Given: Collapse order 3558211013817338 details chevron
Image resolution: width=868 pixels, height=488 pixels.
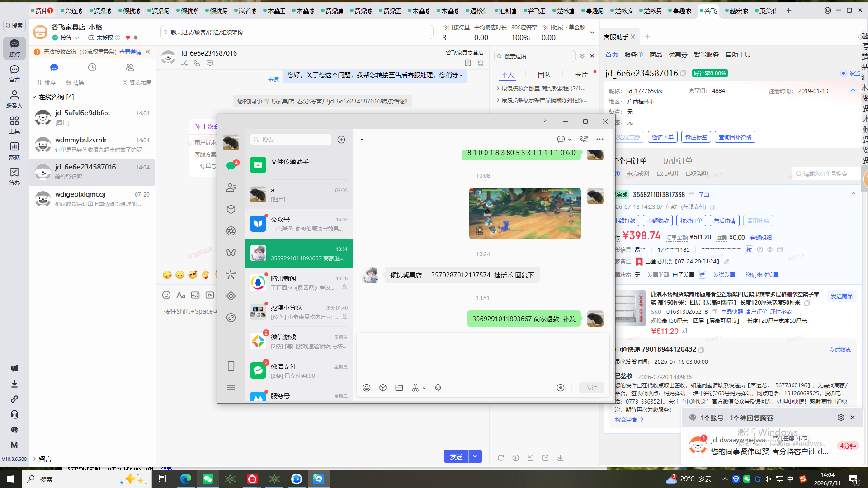Looking at the screenshot, I should [854, 194].
